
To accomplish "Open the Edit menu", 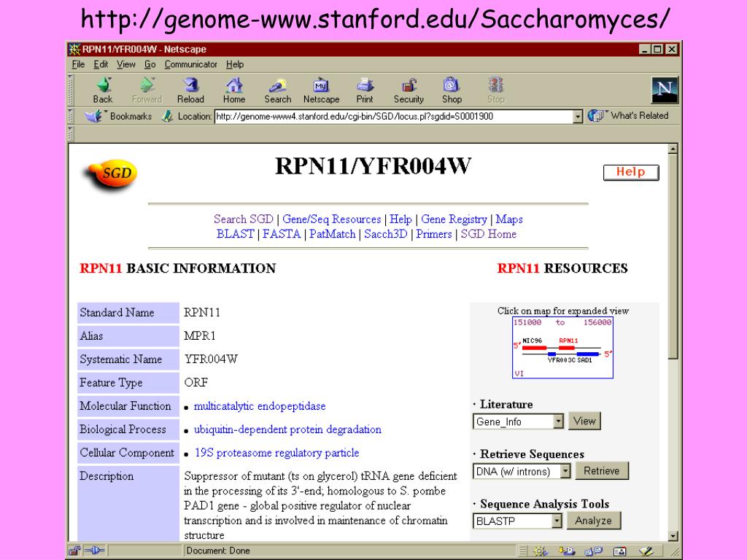I will [101, 64].
